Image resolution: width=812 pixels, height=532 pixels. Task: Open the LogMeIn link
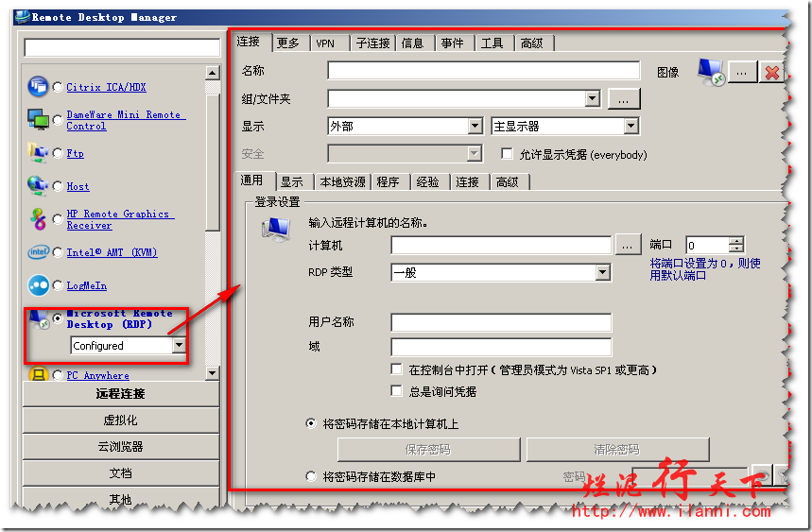[86, 285]
